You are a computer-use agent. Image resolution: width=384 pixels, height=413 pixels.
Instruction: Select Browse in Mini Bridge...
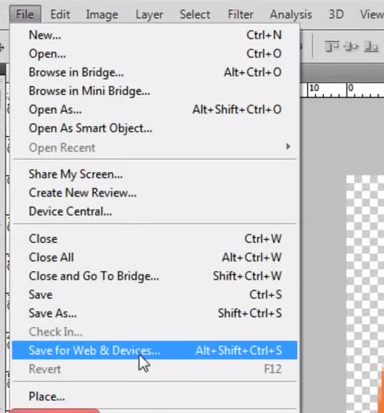155,91
